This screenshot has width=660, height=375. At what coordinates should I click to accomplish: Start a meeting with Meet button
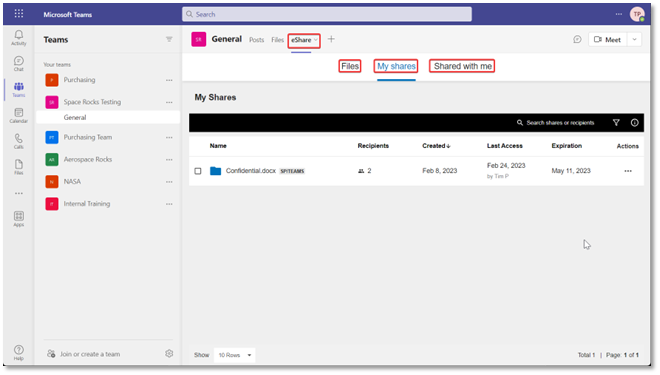point(607,40)
